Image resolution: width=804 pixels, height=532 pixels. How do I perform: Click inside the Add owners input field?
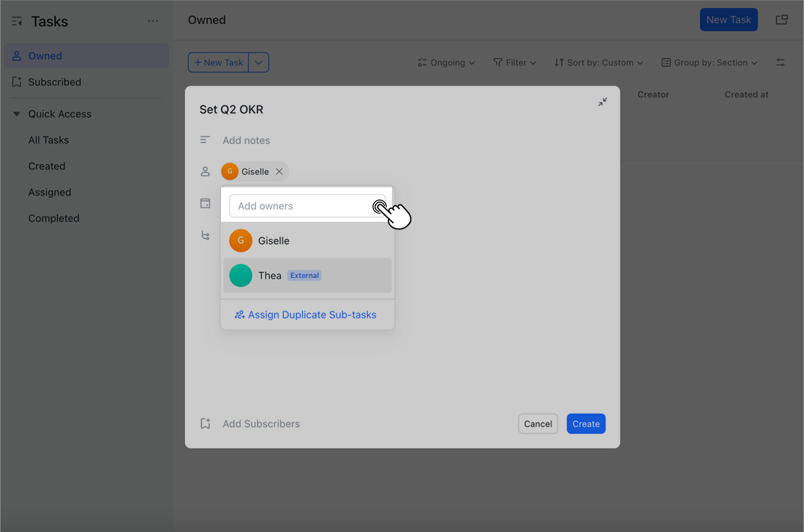[300, 205]
